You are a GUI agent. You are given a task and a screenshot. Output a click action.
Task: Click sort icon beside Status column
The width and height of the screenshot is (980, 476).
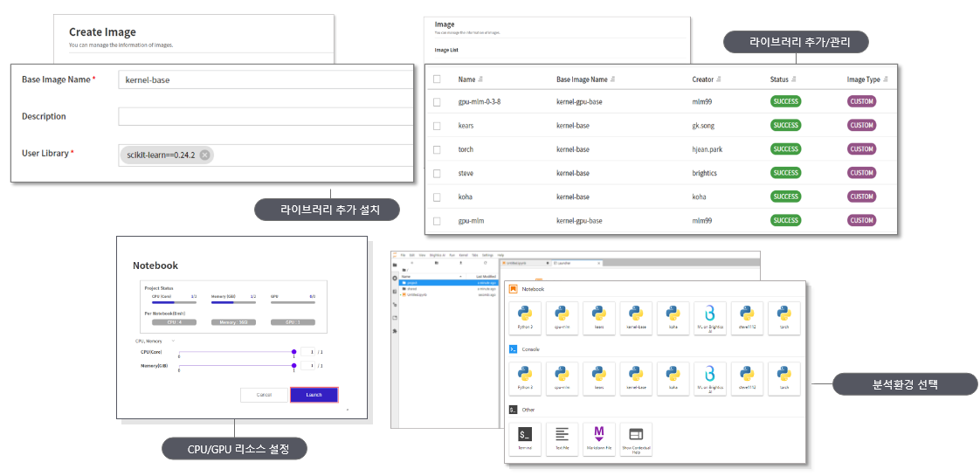tap(793, 79)
